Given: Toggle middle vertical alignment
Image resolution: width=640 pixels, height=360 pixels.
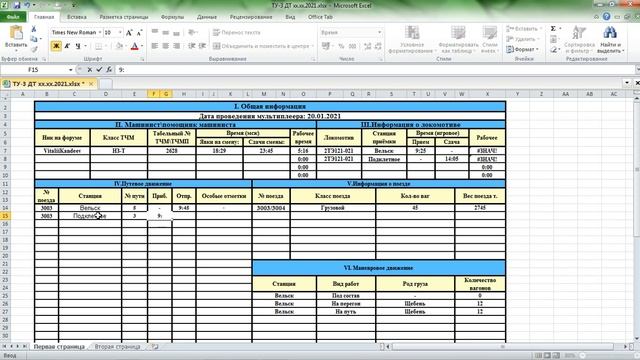Looking at the screenshot, I should tap(165, 32).
